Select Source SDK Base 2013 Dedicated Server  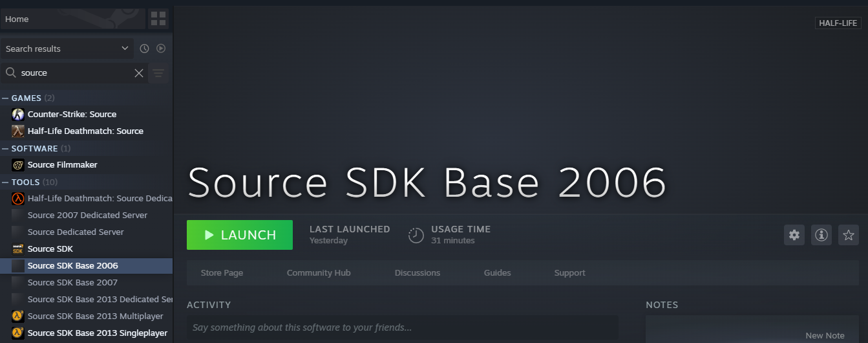(x=87, y=300)
